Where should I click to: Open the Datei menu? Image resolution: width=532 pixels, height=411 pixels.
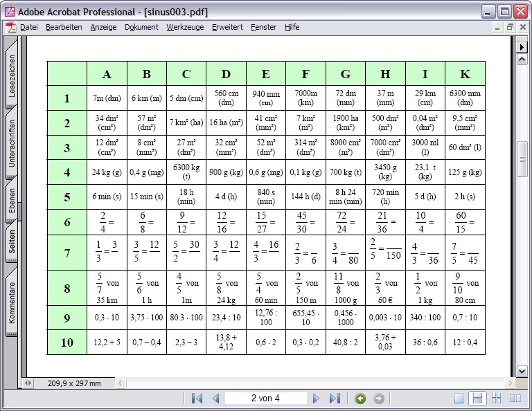[x=29, y=27]
